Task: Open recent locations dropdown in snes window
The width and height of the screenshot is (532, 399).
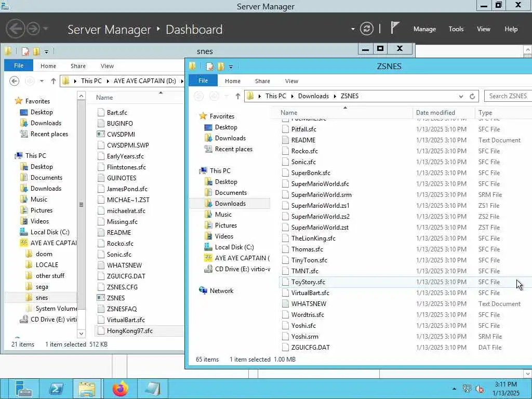Action: pyautogui.click(x=42, y=81)
